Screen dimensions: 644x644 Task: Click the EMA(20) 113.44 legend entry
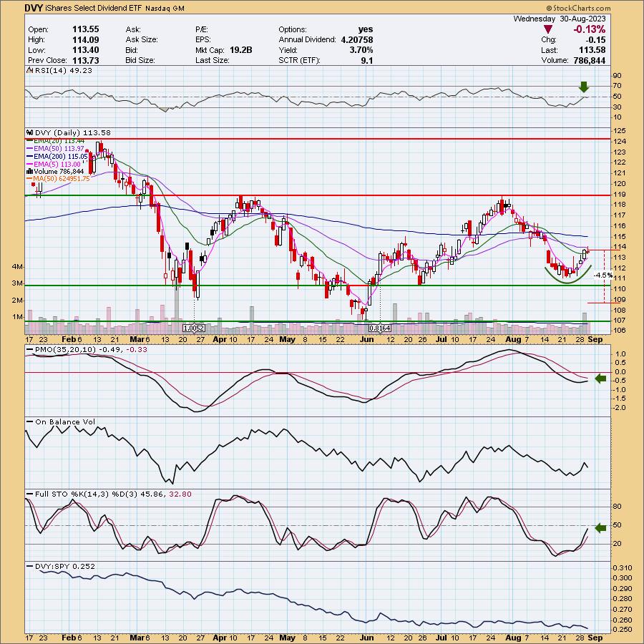(59, 141)
